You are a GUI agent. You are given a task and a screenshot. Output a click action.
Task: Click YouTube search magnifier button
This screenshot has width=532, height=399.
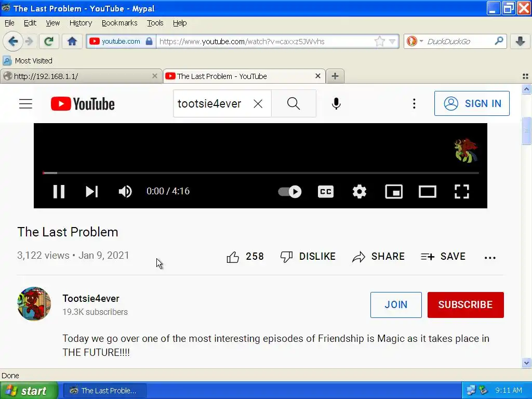(x=294, y=103)
